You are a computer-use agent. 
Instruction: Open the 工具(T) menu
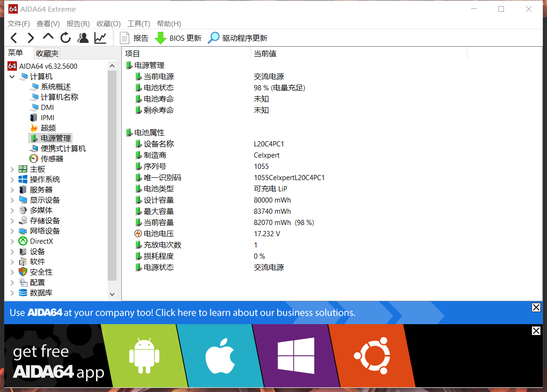(139, 24)
